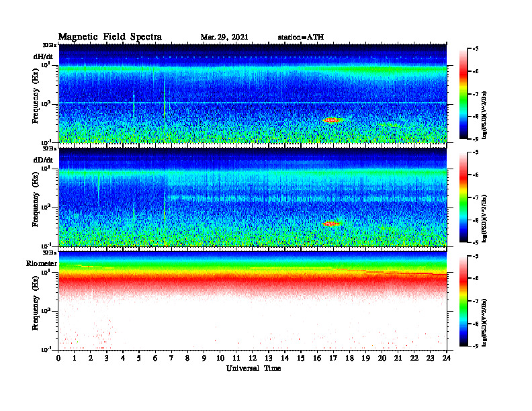532x411 pixels.
Task: Click hour tick label "11" on time axis
Action: point(236,358)
